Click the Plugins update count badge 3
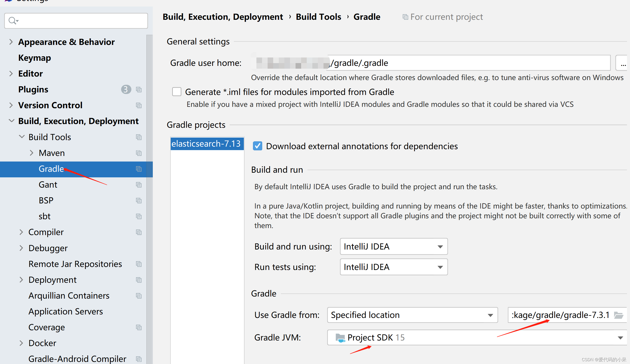 126,89
